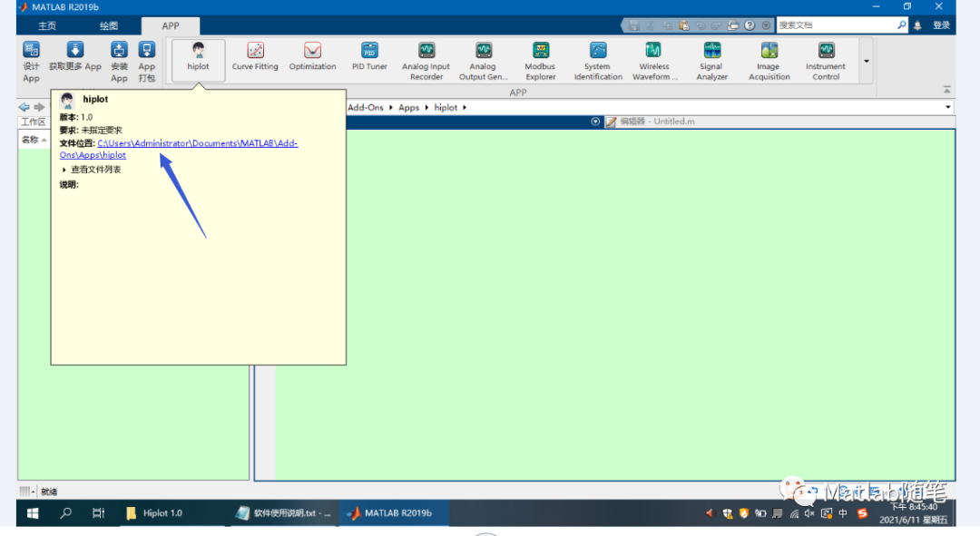Screen dimensions: 980x536
Task: Click the Sogou input method tray icon
Action: pyautogui.click(x=863, y=513)
